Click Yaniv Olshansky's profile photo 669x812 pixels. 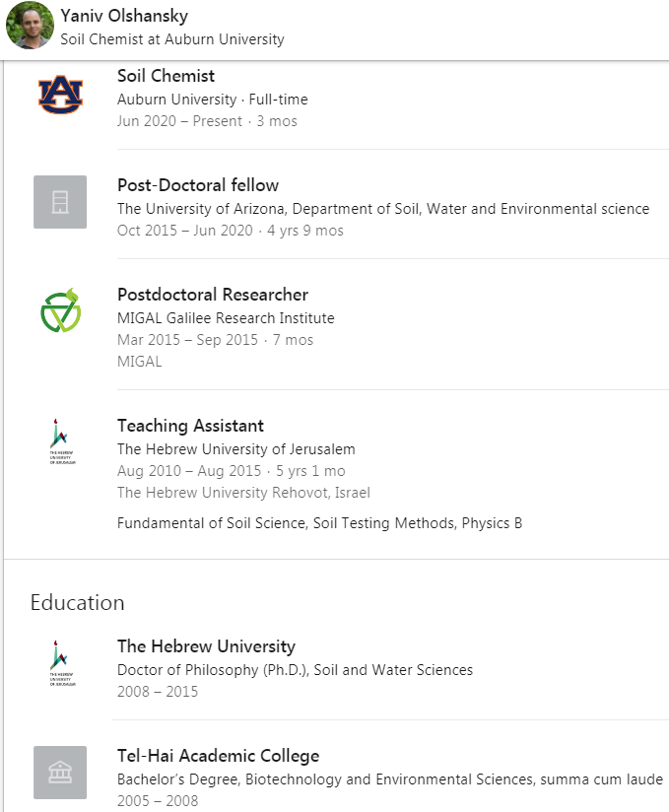[x=30, y=27]
